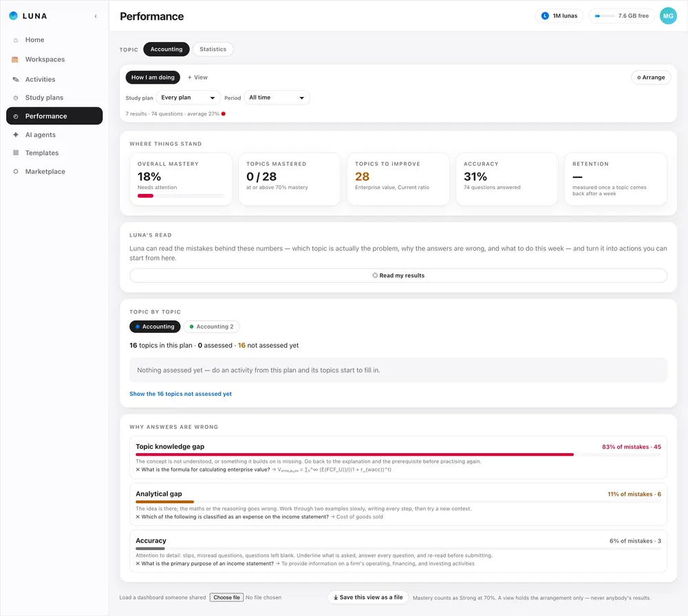Viewport: 688px width, 616px height.
Task: Open Templates page
Action: pyautogui.click(x=54, y=153)
